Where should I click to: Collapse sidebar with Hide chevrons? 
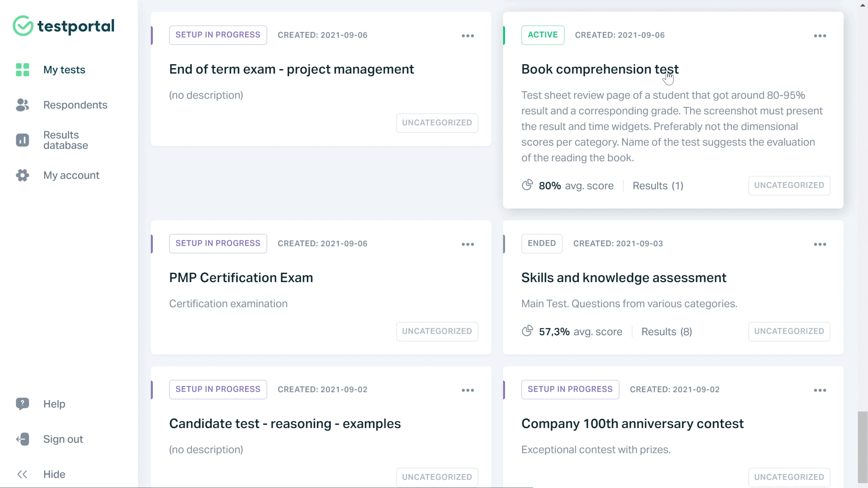pyautogui.click(x=22, y=474)
